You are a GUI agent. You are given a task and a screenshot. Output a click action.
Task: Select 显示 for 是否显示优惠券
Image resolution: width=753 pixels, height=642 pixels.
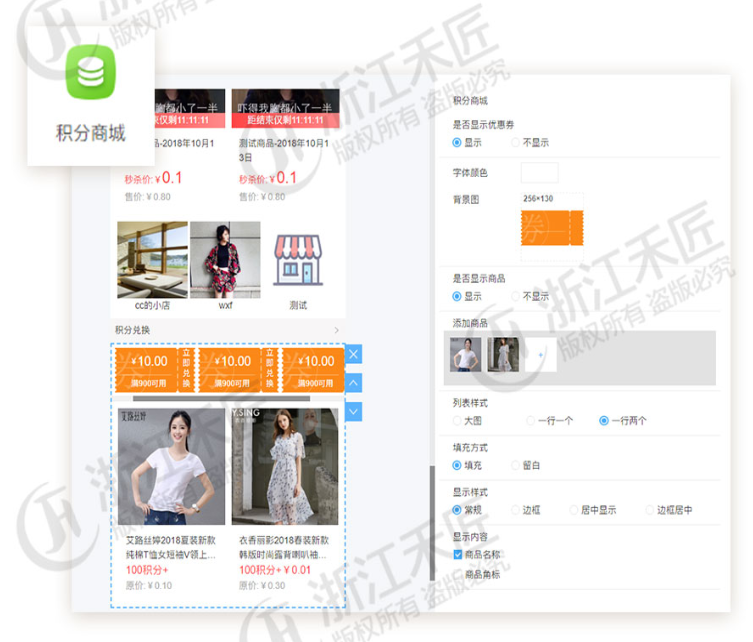pos(457,143)
